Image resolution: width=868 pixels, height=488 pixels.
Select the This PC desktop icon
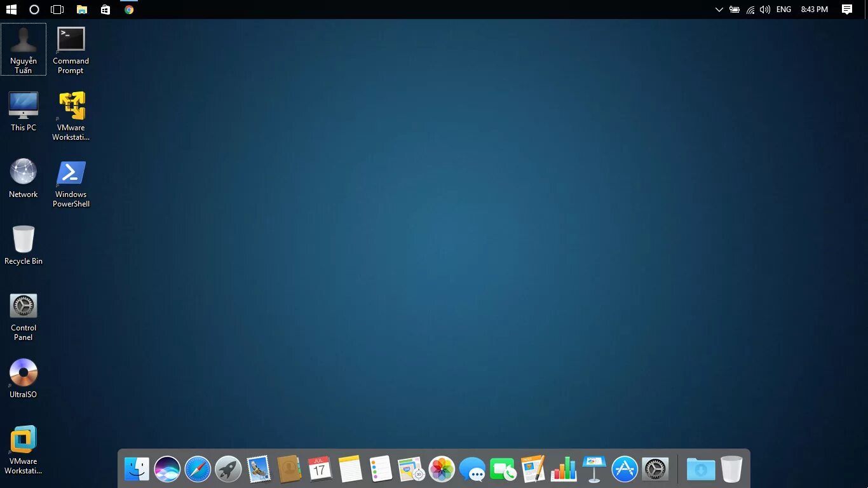(24, 111)
